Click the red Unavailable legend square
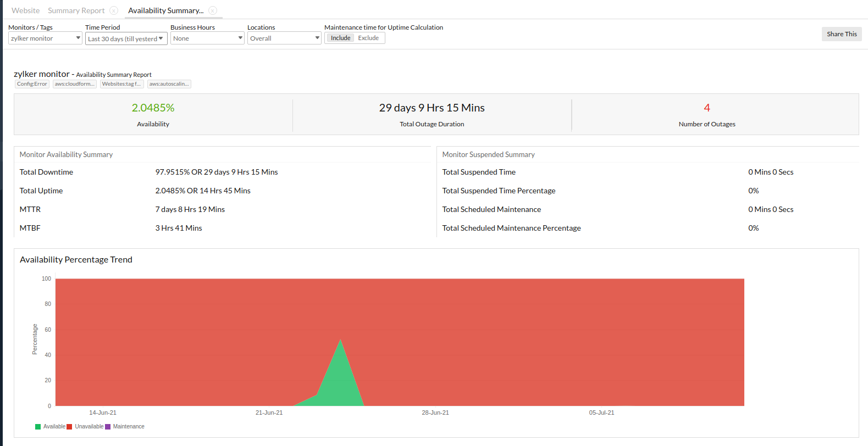The image size is (868, 446). 69,427
